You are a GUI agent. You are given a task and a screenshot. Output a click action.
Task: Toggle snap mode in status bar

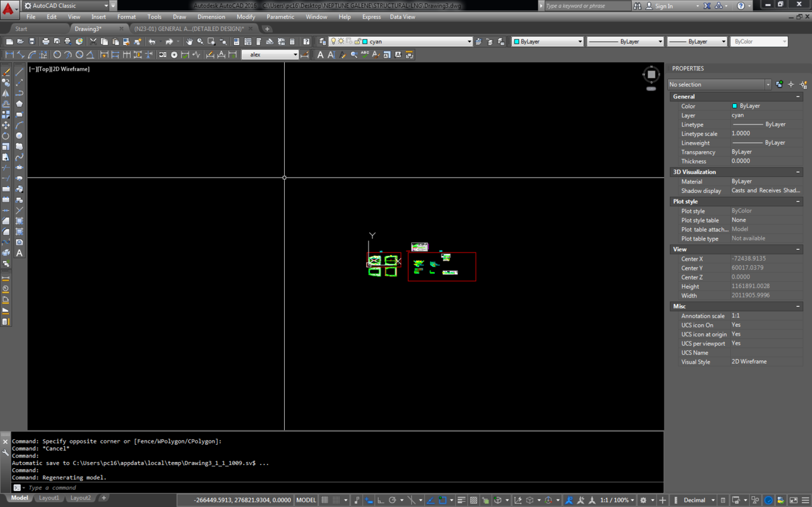pyautogui.click(x=336, y=500)
